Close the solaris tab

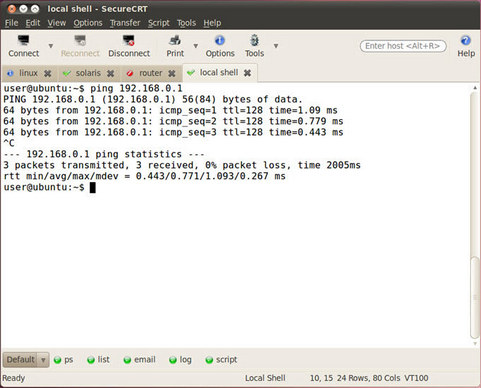pyautogui.click(x=110, y=73)
